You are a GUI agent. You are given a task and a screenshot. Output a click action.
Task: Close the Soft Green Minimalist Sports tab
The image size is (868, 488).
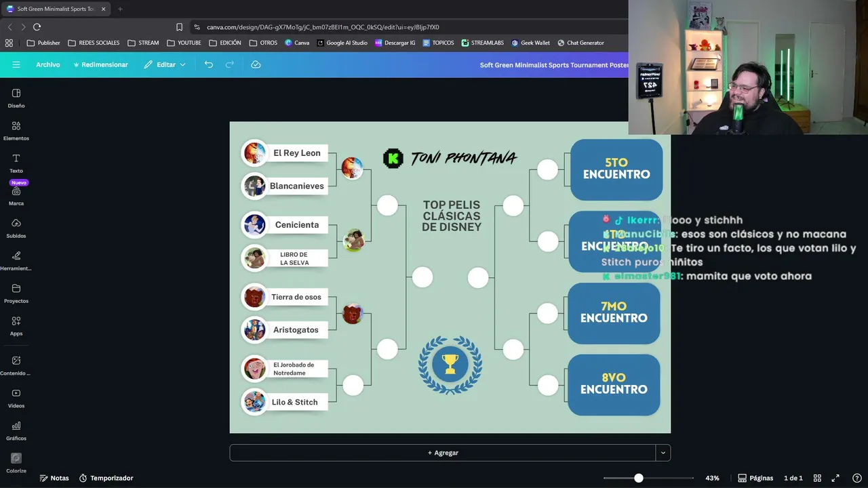[x=104, y=9]
